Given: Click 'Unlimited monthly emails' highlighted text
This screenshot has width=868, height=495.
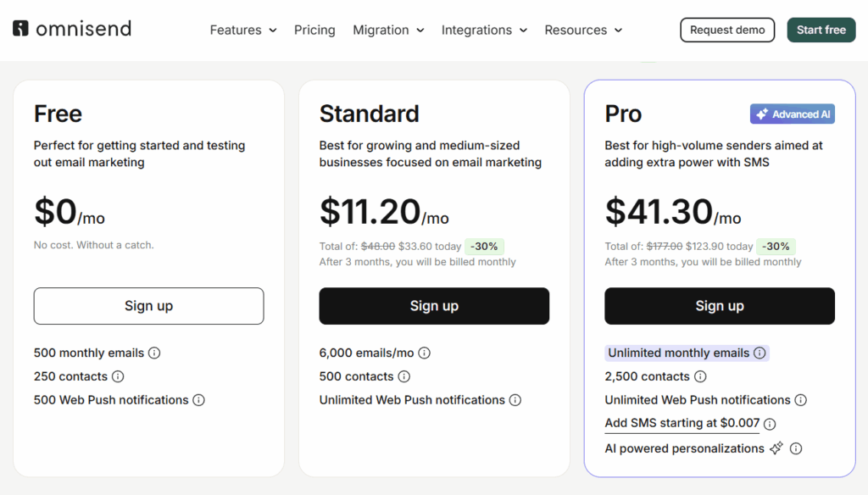Looking at the screenshot, I should click(679, 353).
